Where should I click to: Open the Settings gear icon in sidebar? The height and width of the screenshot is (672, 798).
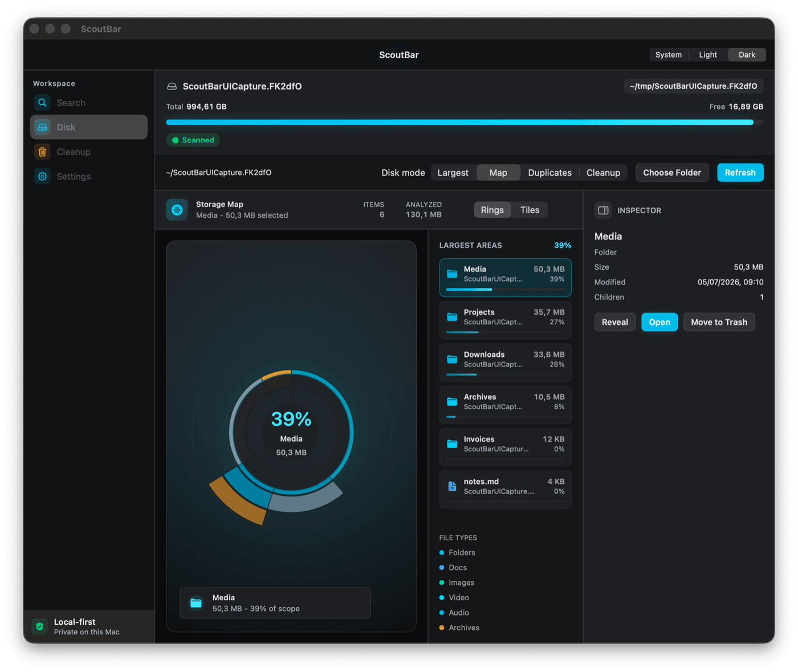[42, 177]
